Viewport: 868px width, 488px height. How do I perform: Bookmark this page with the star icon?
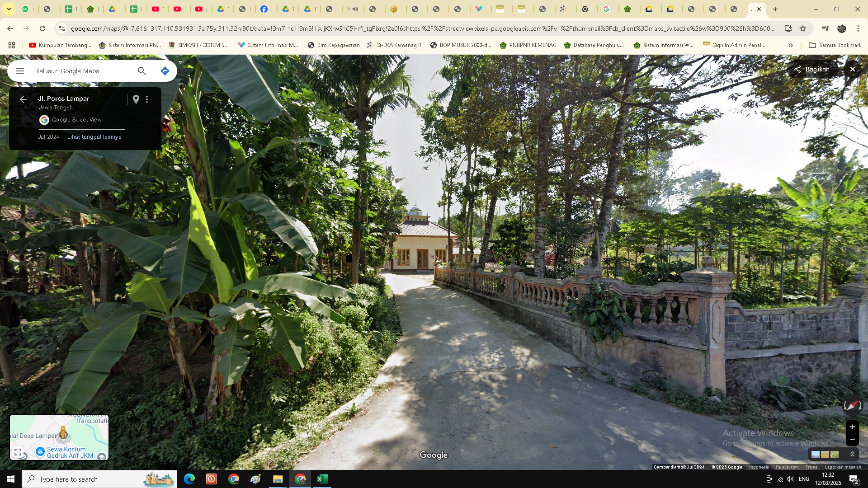pos(803,28)
